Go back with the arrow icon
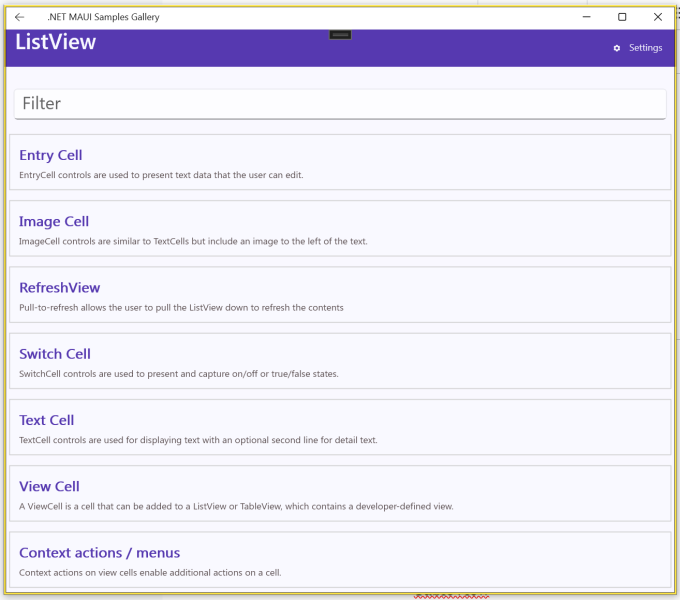Screen dimensions: 680x600 [20, 17]
